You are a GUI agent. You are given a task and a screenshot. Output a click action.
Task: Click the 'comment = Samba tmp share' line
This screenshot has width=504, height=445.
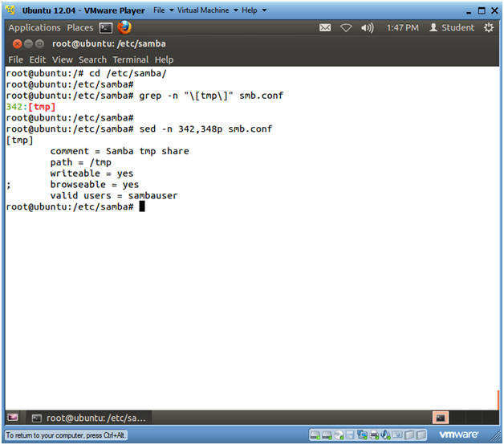click(120, 151)
